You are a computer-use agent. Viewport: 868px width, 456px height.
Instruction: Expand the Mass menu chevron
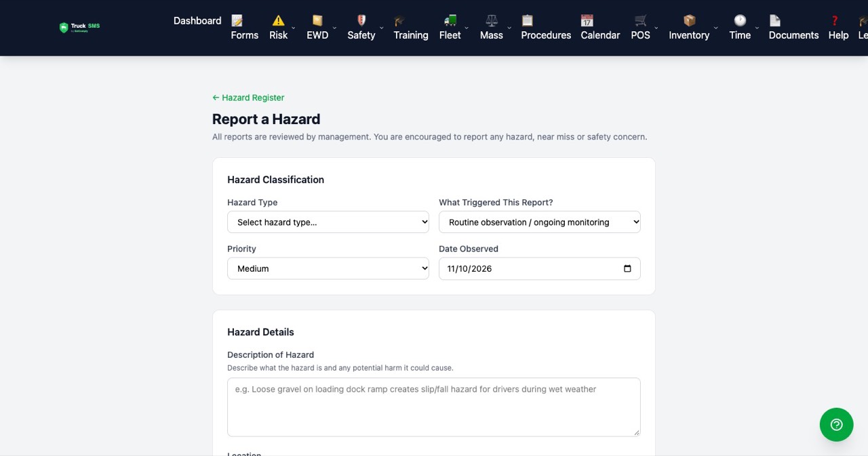(x=509, y=28)
